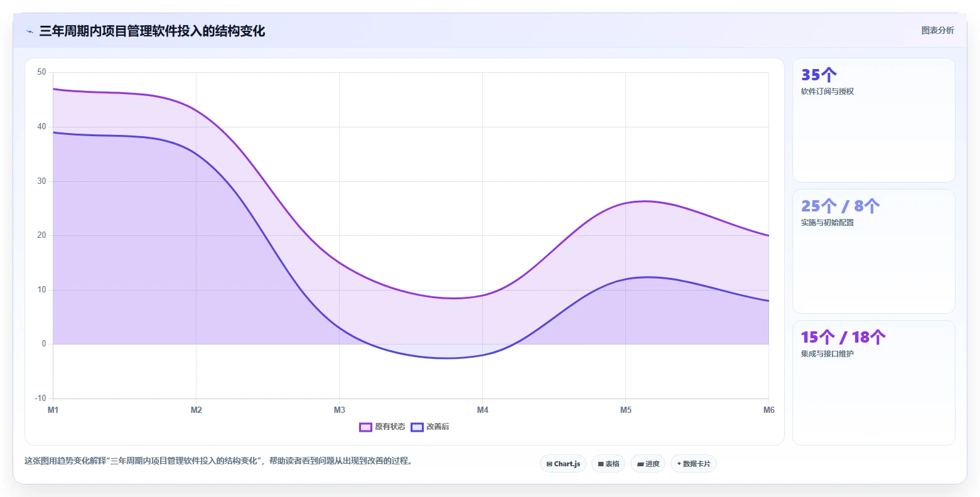This screenshot has height=497, width=980.
Task: Click the M1 x-axis label
Action: [53, 410]
